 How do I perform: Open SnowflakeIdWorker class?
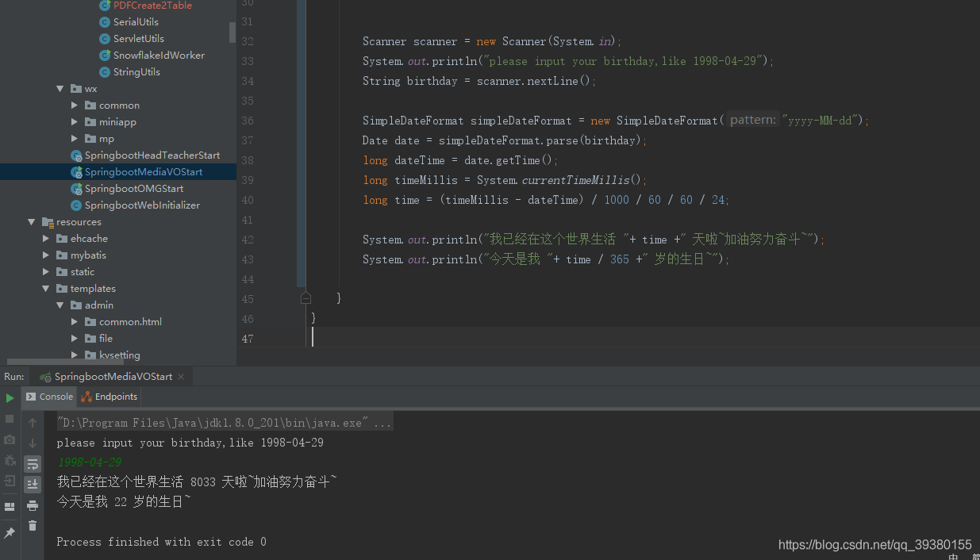tap(159, 56)
